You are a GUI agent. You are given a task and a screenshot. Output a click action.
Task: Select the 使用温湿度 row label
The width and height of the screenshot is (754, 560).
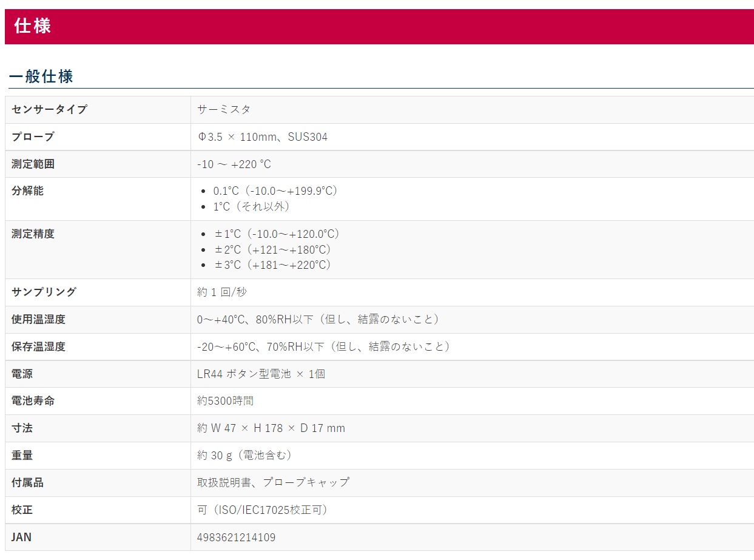38,320
